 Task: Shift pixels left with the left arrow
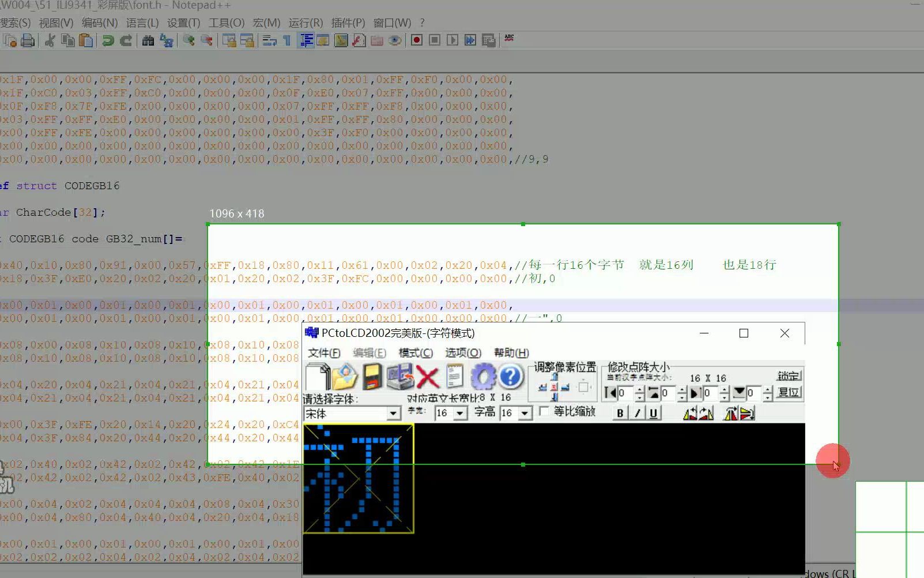point(542,387)
